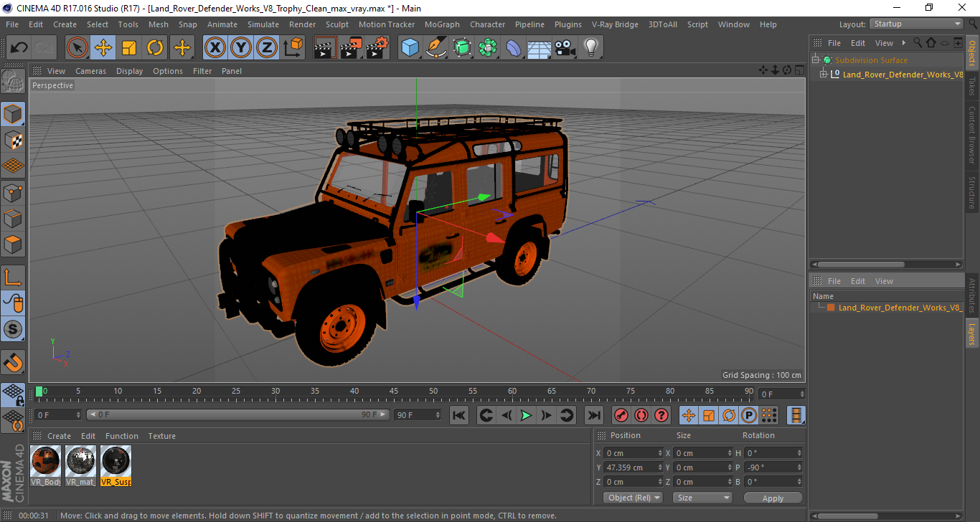Open the V-Ray Bridge menu
This screenshot has width=980, height=522.
point(615,24)
